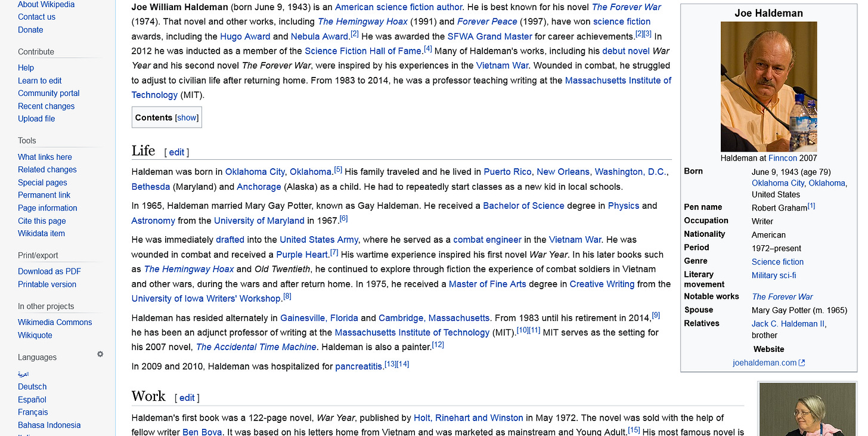Download the article as PDF
This screenshot has width=868, height=436.
coord(49,271)
